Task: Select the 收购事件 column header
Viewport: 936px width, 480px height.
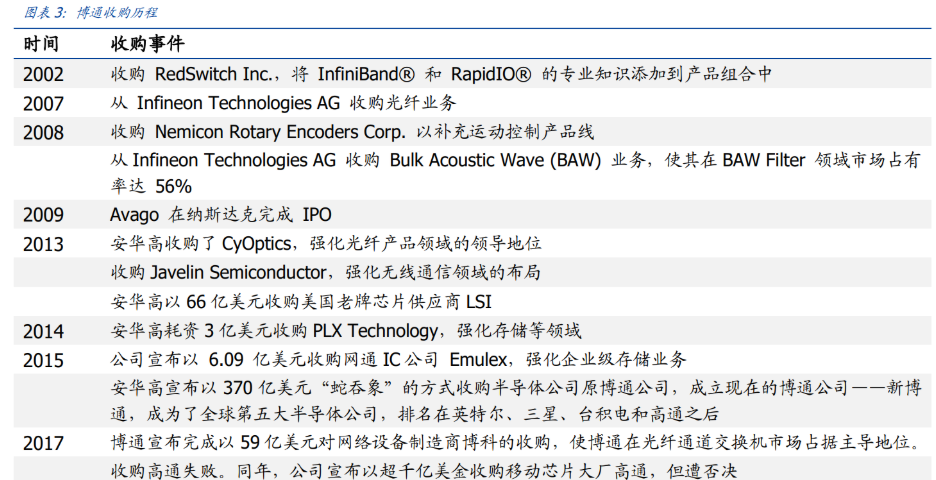Action: [x=147, y=44]
